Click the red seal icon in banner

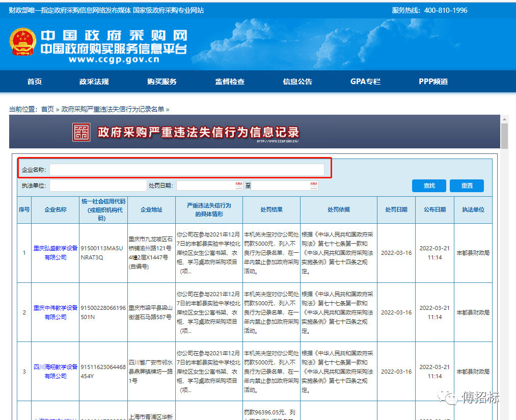point(80,132)
